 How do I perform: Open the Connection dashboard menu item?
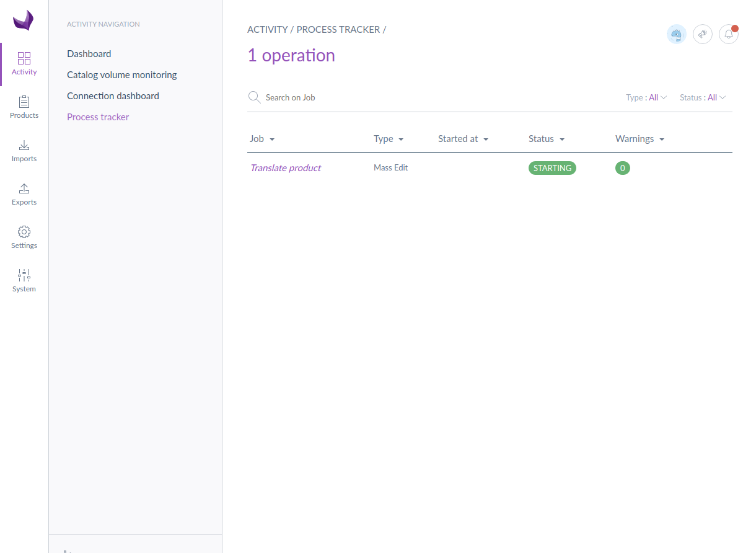(x=113, y=96)
